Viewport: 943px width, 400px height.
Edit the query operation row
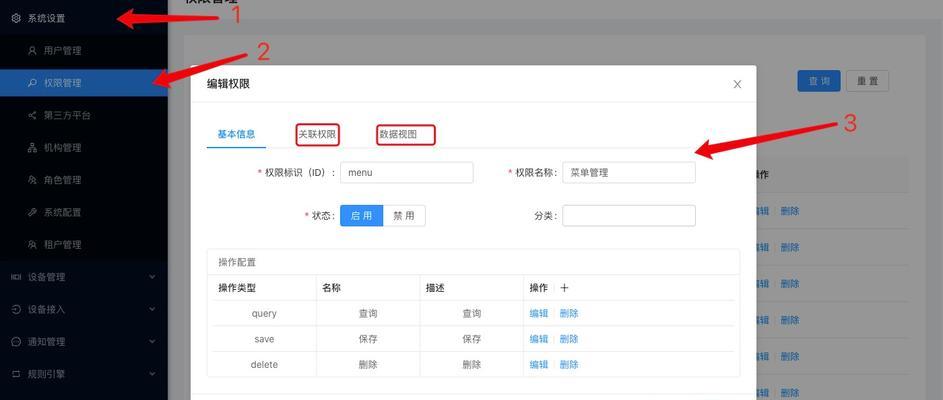point(539,314)
